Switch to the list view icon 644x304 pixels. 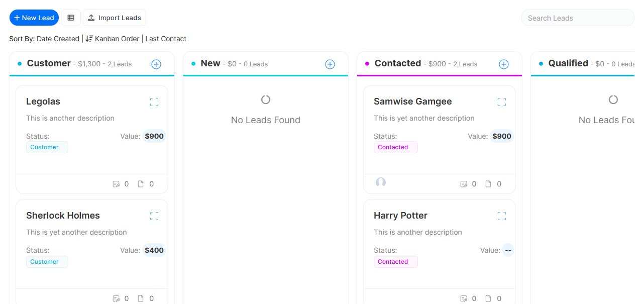pos(71,18)
